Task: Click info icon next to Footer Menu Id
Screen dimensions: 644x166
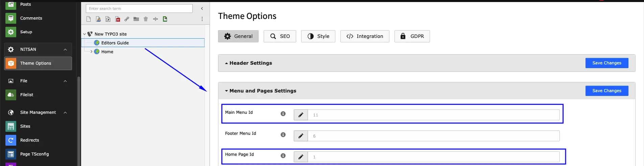Action: (x=283, y=135)
